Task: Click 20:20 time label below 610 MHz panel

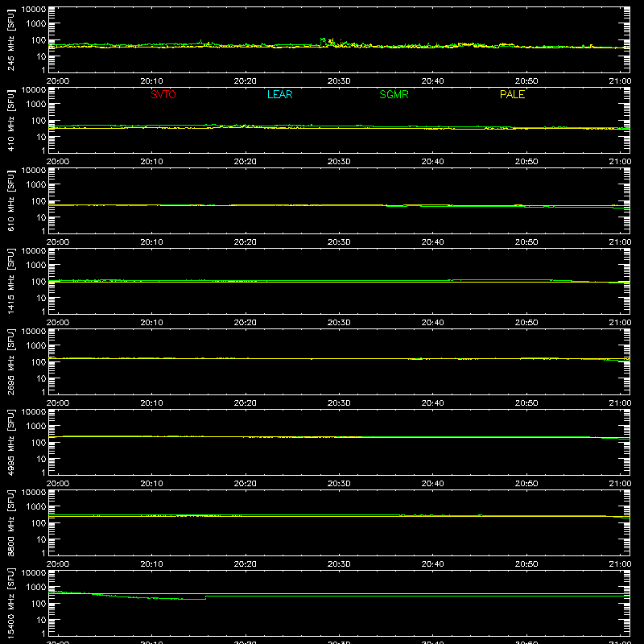Action: (246, 242)
